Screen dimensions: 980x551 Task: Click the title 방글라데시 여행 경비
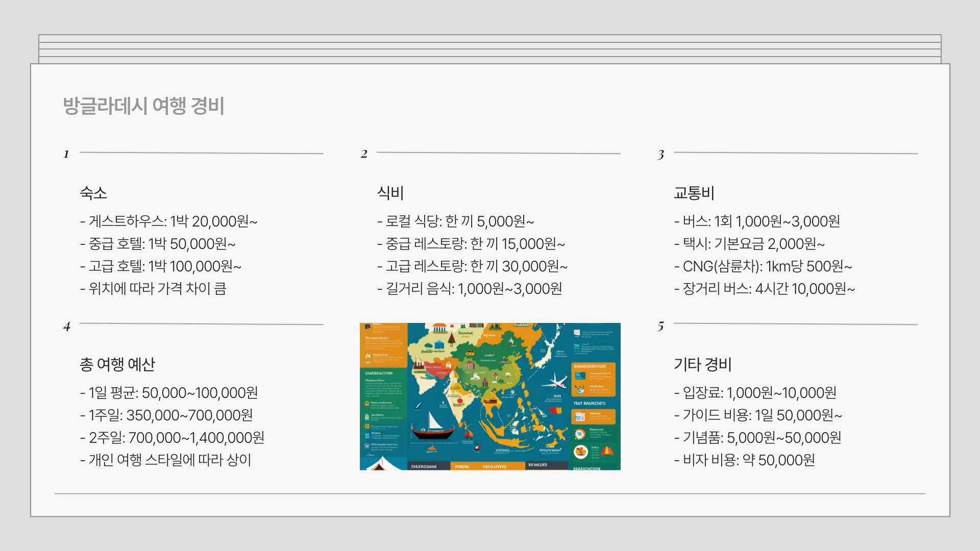[143, 106]
